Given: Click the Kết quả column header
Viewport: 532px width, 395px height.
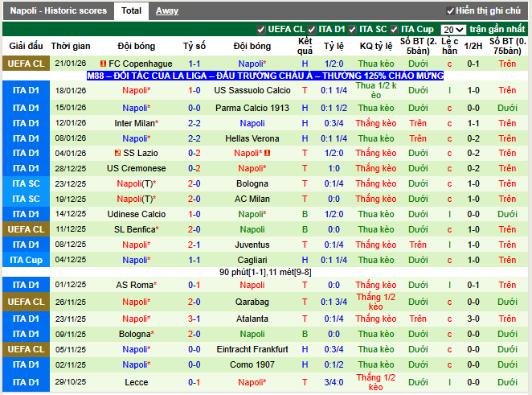Looking at the screenshot, I should [x=305, y=46].
